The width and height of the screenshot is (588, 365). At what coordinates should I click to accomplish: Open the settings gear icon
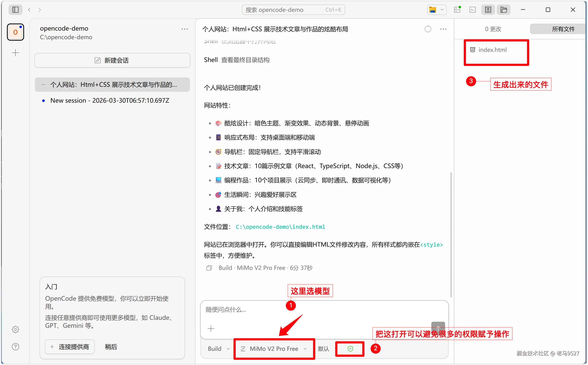coord(15,329)
